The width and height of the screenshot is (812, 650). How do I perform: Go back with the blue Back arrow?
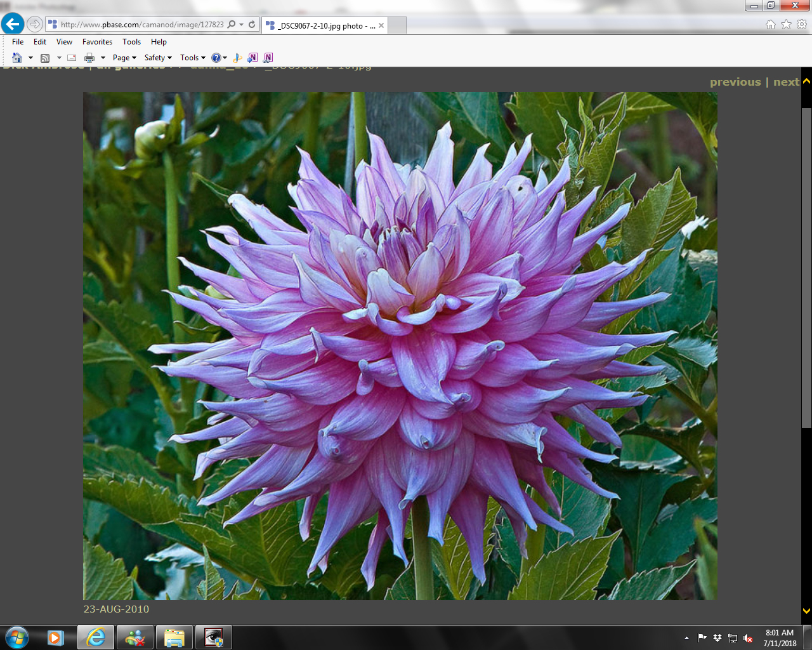pos(13,24)
